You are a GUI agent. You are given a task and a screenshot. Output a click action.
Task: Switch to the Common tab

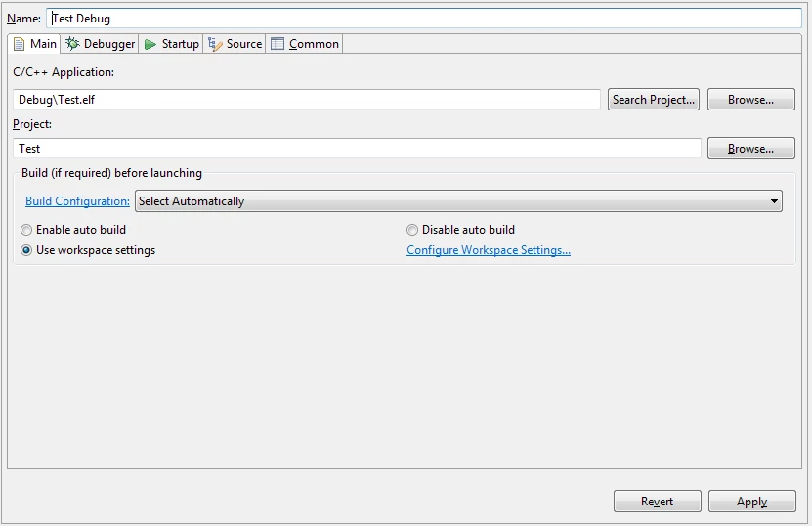click(x=305, y=44)
